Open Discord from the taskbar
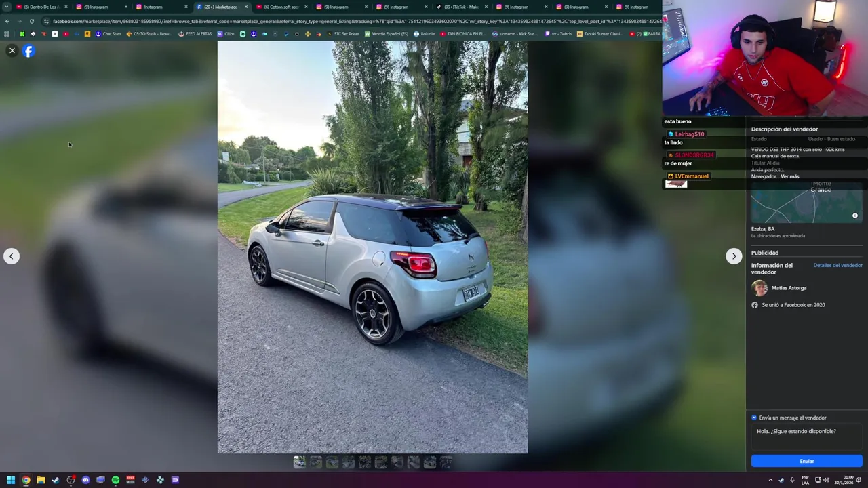The width and height of the screenshot is (868, 488). tap(85, 480)
